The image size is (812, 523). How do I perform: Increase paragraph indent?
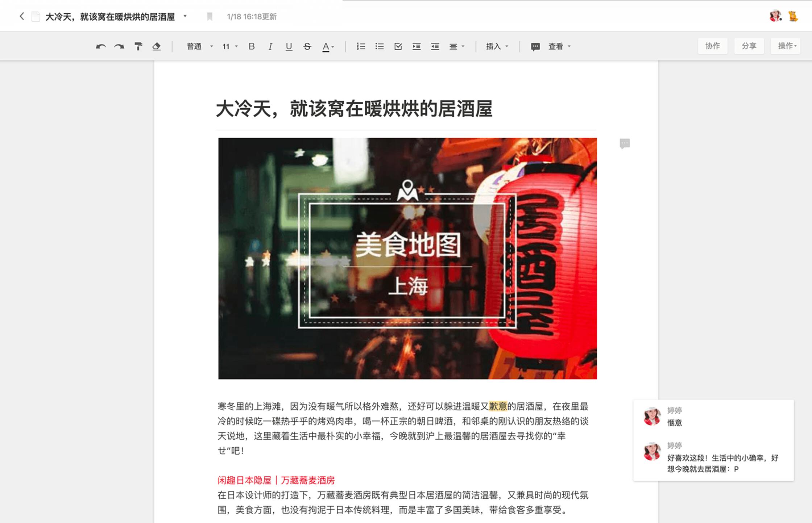[x=417, y=46]
